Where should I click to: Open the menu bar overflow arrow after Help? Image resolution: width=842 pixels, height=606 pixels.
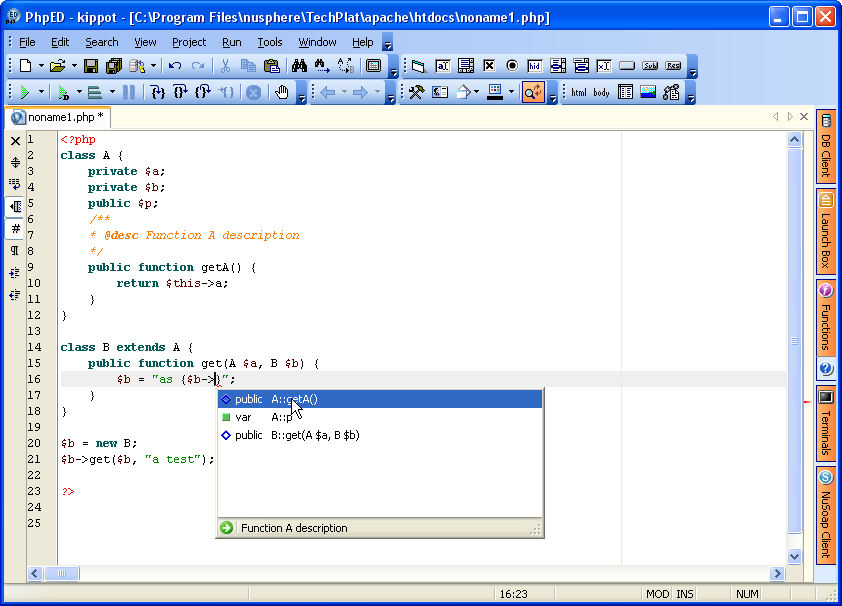pyautogui.click(x=387, y=43)
